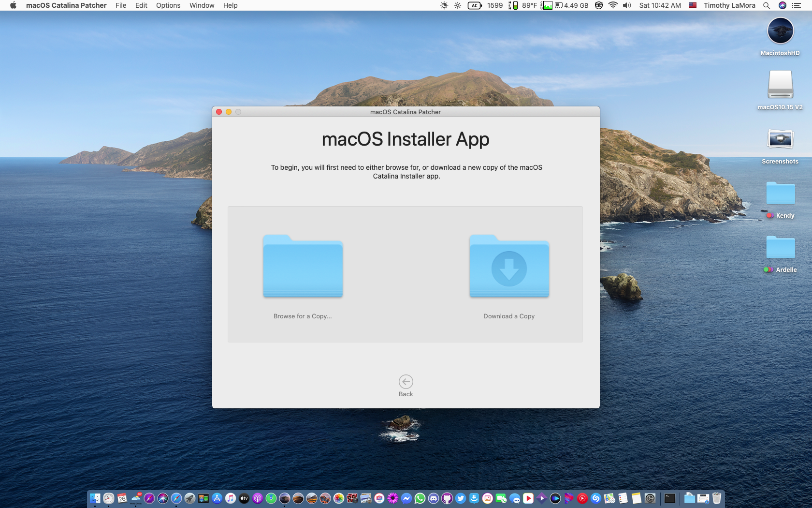Click the Download a Copy label
812x508 pixels.
tap(509, 316)
